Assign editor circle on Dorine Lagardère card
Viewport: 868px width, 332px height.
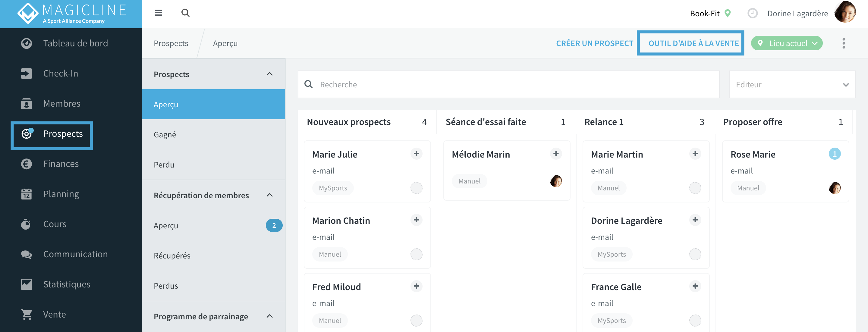coord(695,254)
